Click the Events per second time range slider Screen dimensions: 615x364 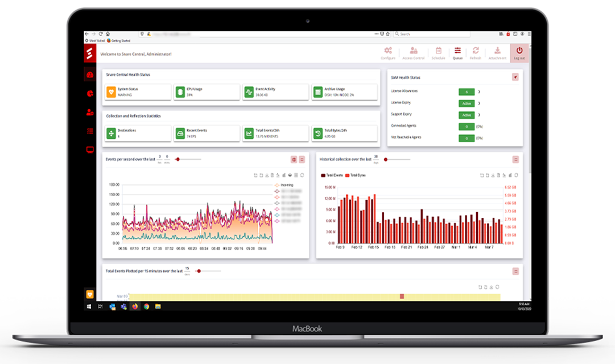188,159
